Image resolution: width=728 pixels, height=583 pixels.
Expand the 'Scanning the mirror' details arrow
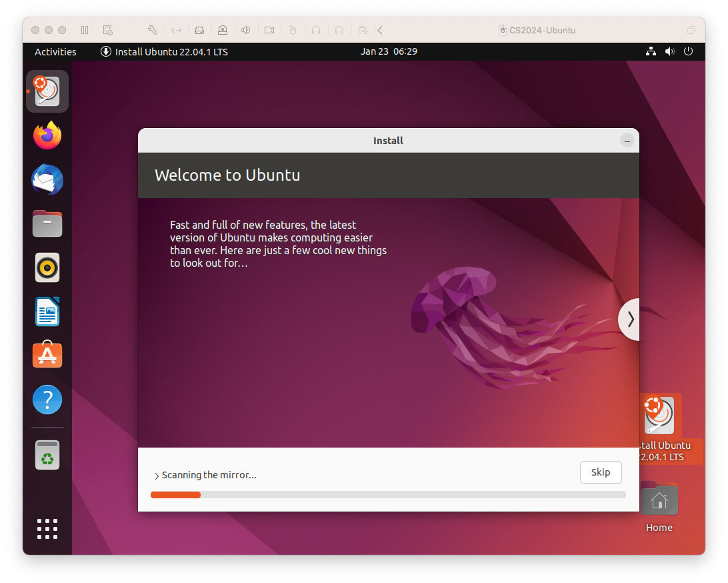pos(157,476)
